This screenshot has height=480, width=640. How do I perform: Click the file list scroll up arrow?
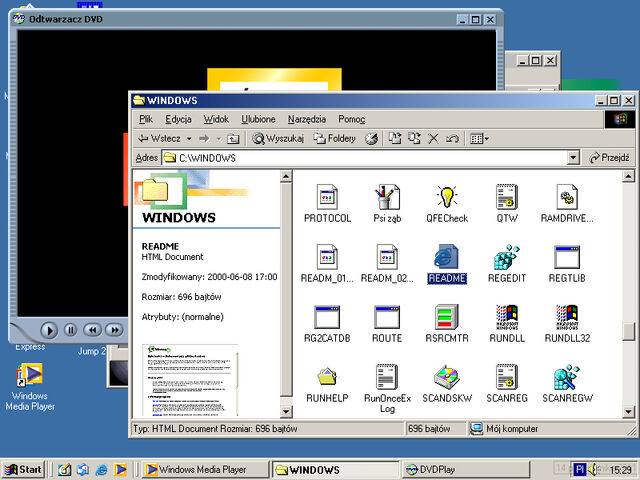[629, 176]
